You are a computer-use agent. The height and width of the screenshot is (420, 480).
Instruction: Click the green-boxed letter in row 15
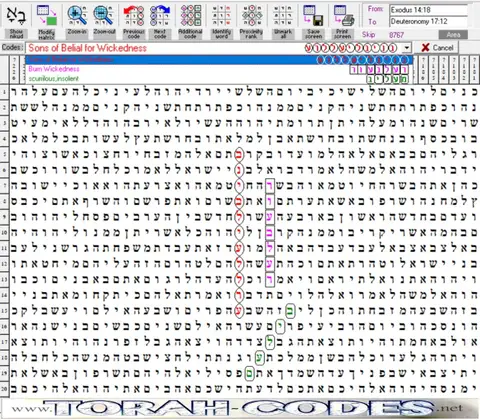coord(290,311)
